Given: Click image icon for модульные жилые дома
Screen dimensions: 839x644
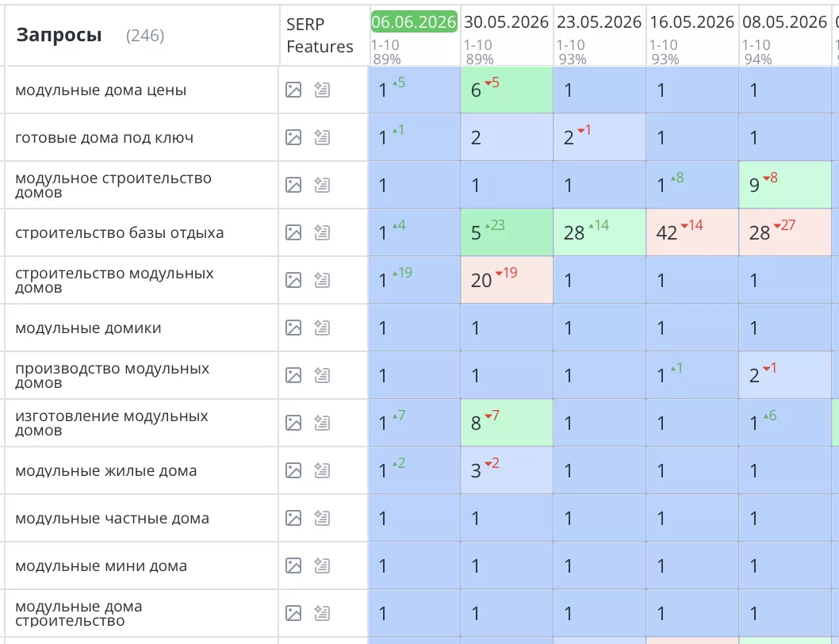Looking at the screenshot, I should tap(293, 470).
